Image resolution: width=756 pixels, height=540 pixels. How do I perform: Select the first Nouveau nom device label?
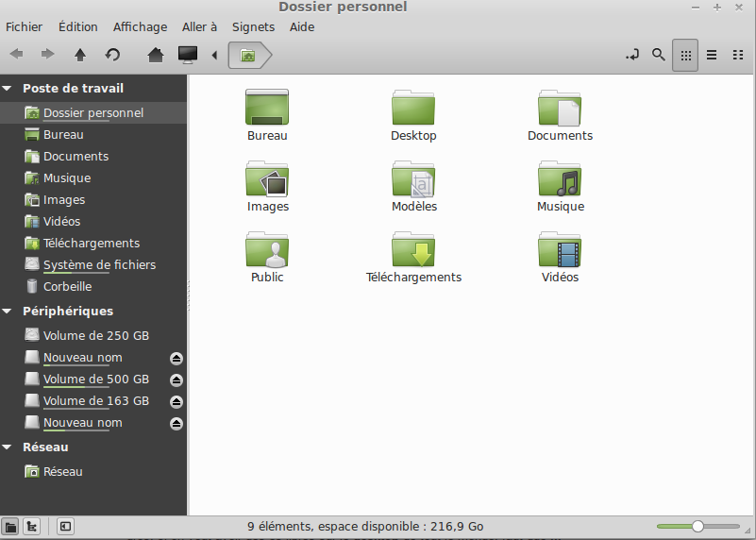click(x=82, y=358)
